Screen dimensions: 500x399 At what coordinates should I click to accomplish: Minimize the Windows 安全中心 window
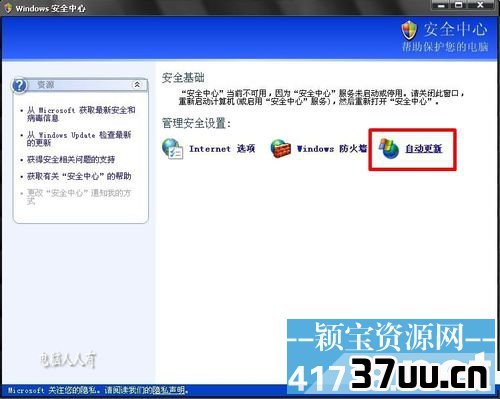pyautogui.click(x=442, y=5)
